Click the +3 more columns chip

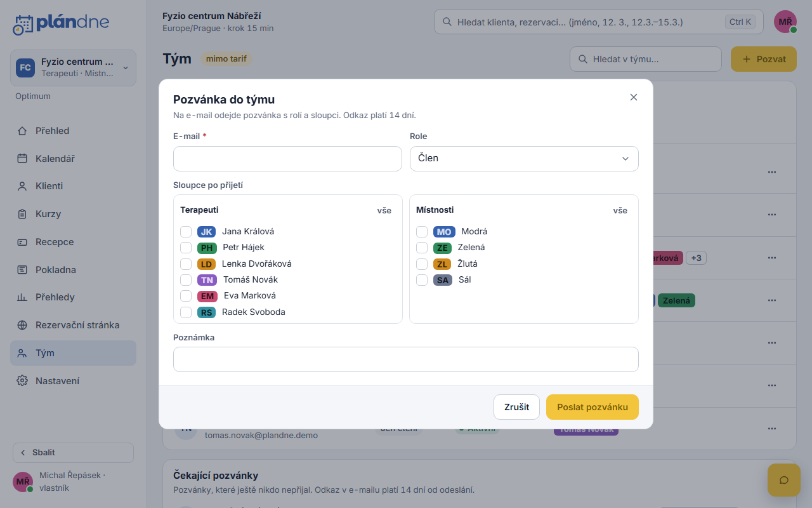pyautogui.click(x=696, y=258)
